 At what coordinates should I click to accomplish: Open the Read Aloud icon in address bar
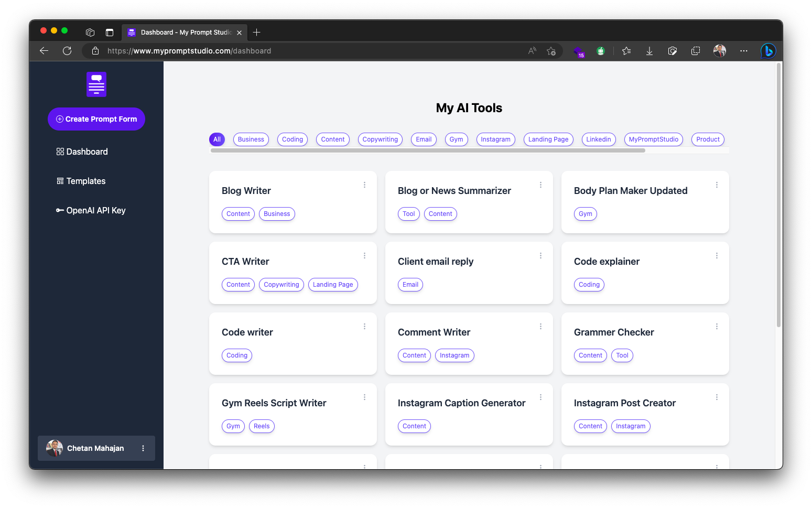click(532, 51)
